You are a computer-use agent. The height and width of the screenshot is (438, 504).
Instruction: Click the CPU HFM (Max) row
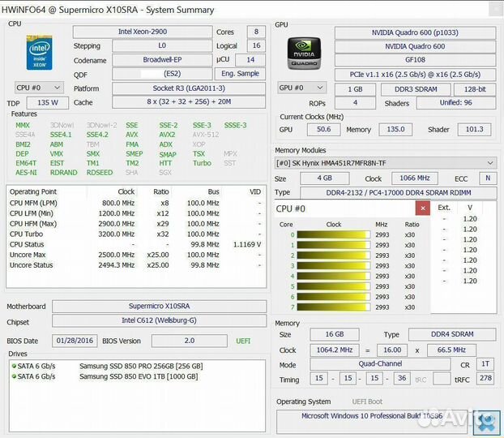[136, 224]
